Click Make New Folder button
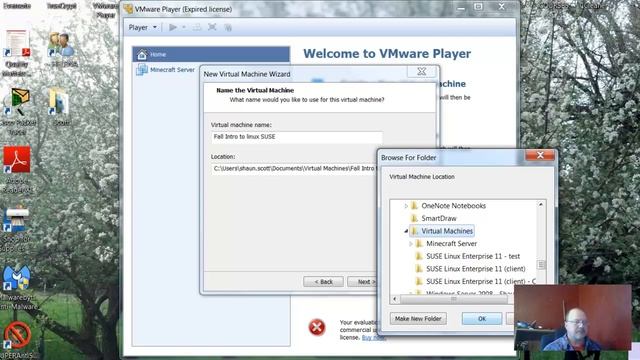Viewport: 640px width, 360px height. [x=418, y=319]
